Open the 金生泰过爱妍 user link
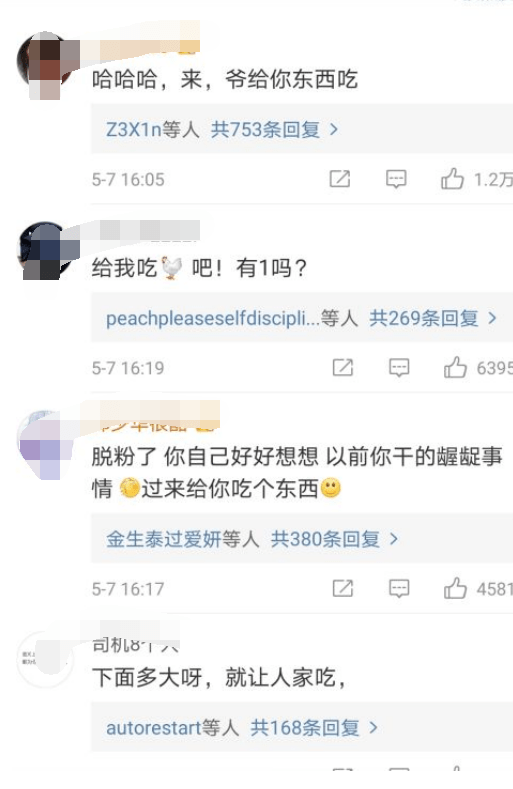 click(x=164, y=539)
